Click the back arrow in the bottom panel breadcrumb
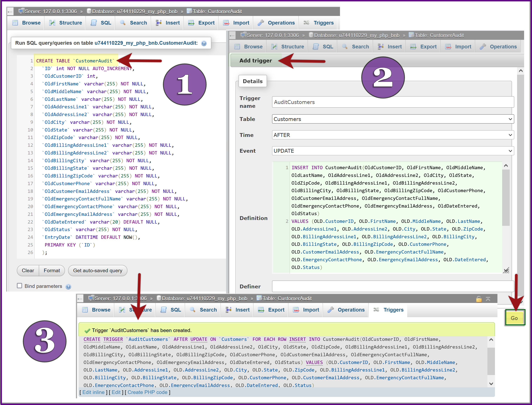The image size is (532, 405). 80,299
